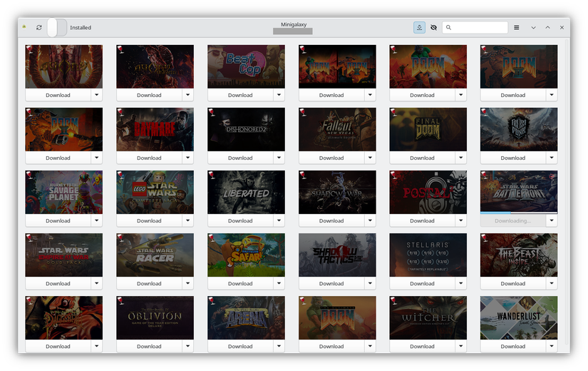
Task: Download Beat Cop
Action: (x=240, y=95)
